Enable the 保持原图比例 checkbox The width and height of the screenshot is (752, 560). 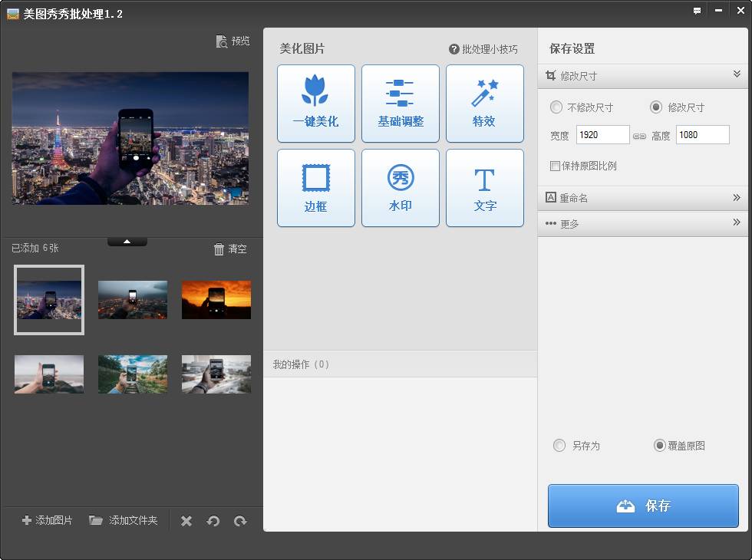(x=556, y=166)
